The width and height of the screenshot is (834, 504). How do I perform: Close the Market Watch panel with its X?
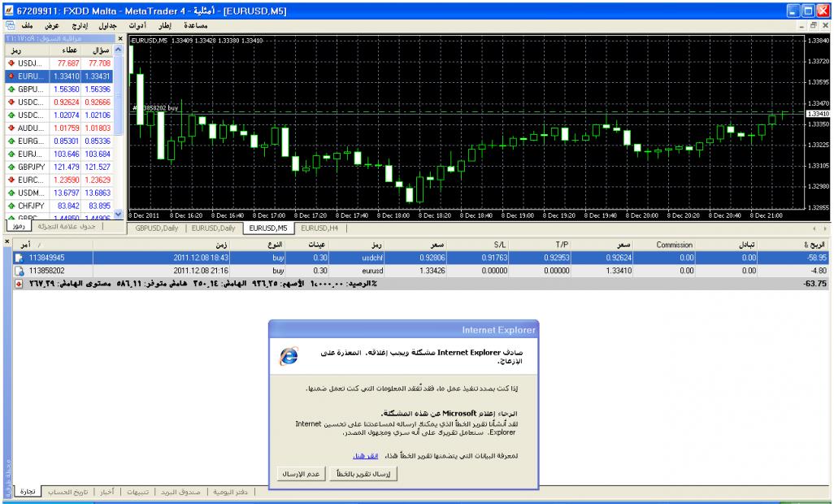pos(121,38)
